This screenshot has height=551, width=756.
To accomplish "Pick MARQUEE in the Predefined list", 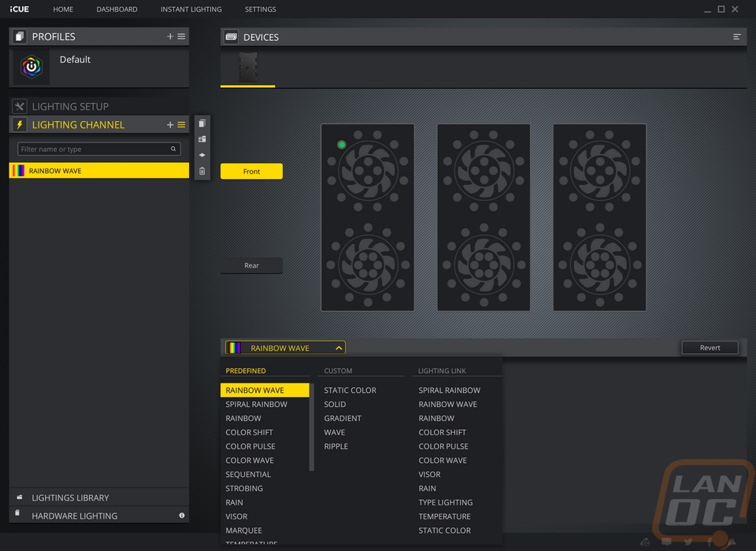I will [x=244, y=531].
